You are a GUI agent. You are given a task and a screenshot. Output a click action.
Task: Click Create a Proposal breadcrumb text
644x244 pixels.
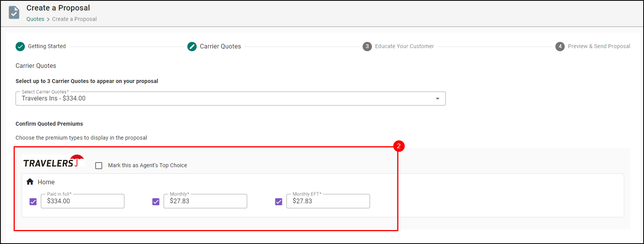[74, 19]
